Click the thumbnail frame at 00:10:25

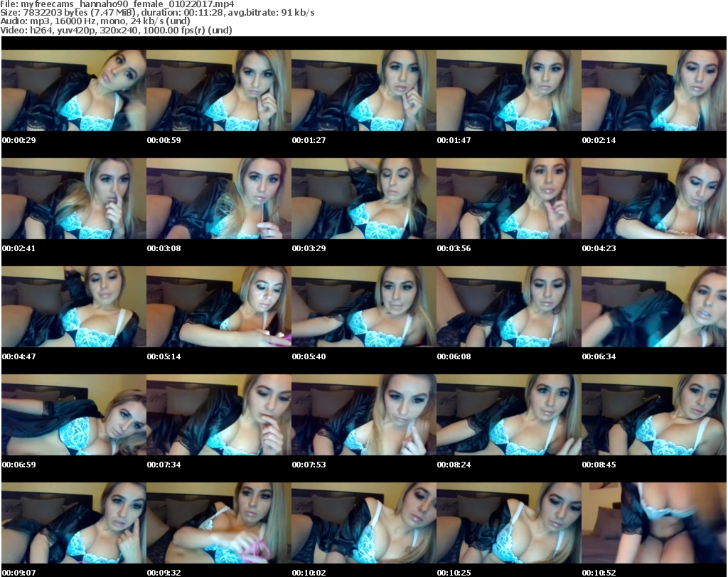pos(508,523)
